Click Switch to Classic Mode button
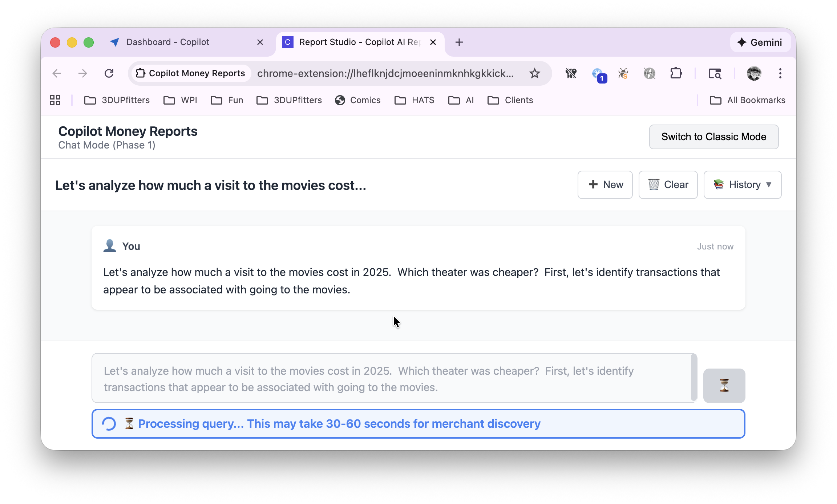 tap(713, 137)
